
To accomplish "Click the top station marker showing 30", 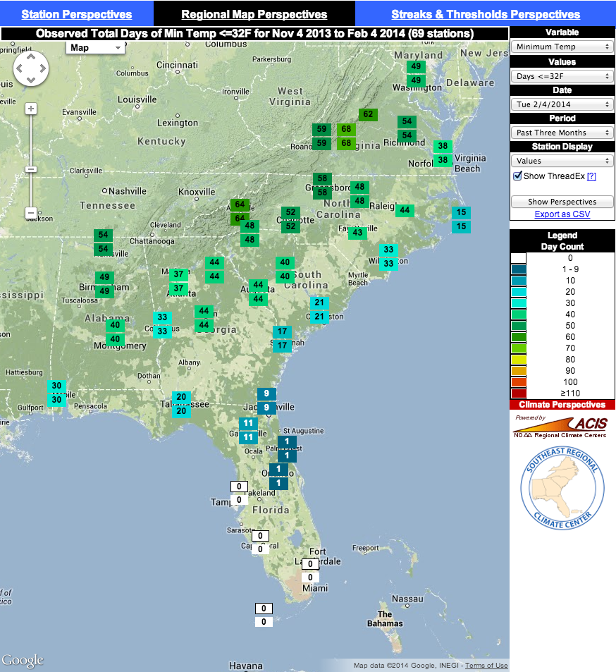I will click(57, 386).
